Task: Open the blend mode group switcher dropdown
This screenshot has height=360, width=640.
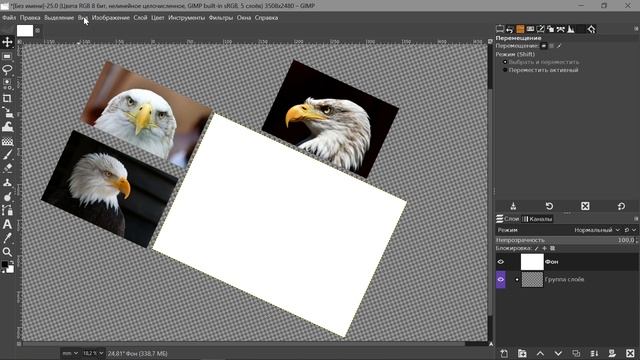Action: (x=630, y=230)
